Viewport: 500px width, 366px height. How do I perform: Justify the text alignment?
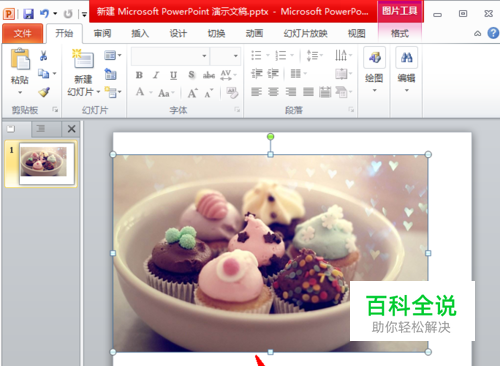[x=308, y=91]
